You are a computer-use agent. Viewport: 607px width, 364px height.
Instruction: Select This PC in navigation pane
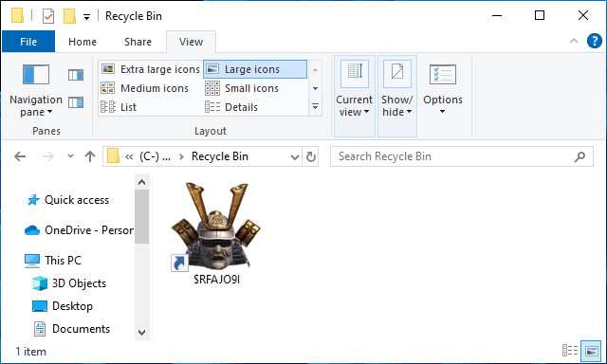click(x=53, y=261)
